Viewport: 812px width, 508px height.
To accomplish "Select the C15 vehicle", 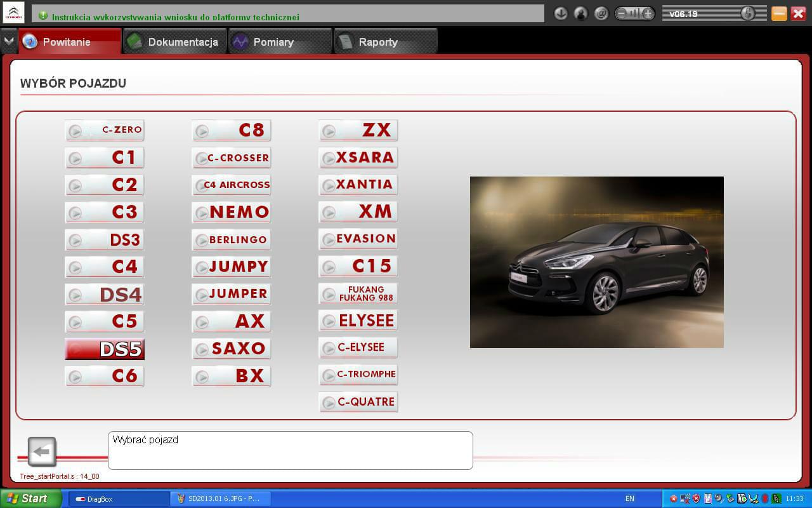I will pyautogui.click(x=358, y=267).
